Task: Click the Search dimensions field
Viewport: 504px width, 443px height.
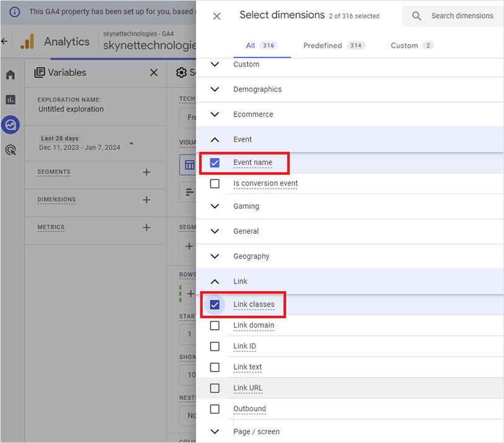Action: point(462,16)
